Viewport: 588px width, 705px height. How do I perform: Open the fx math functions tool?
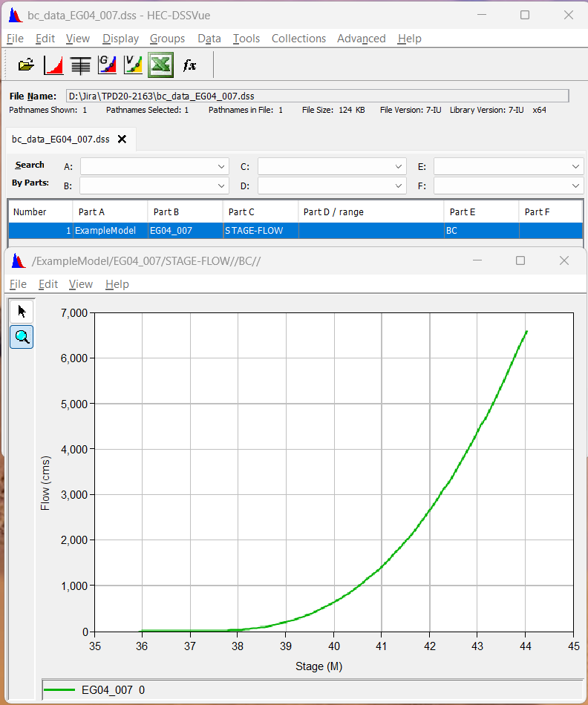[x=189, y=65]
